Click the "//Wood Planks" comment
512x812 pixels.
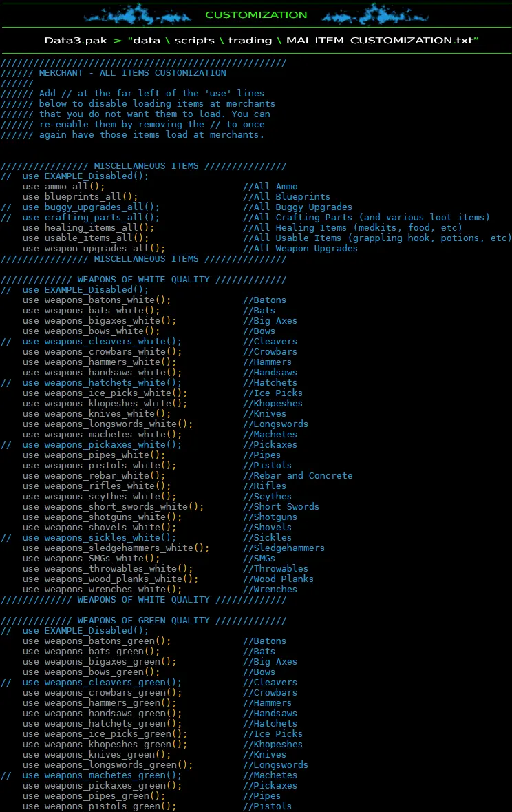(278, 579)
